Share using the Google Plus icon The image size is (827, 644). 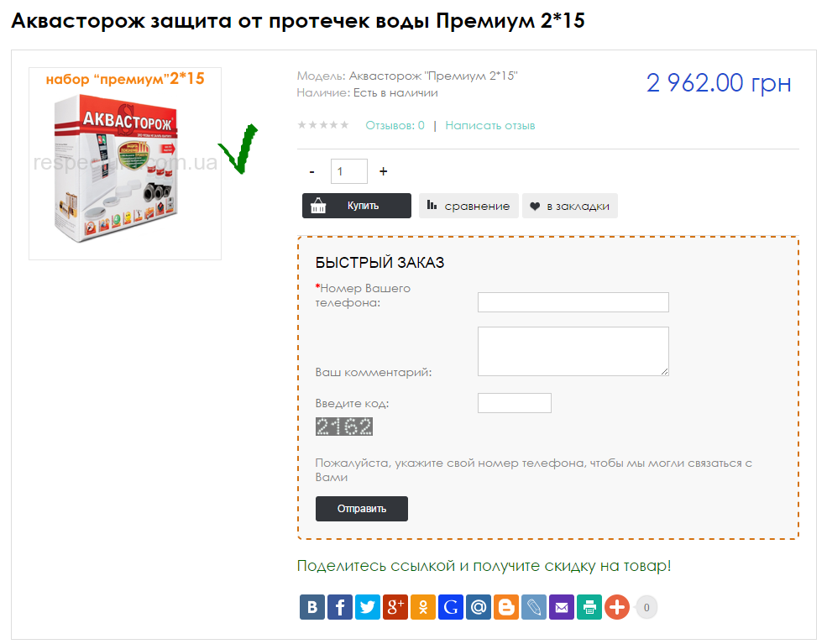[395, 607]
